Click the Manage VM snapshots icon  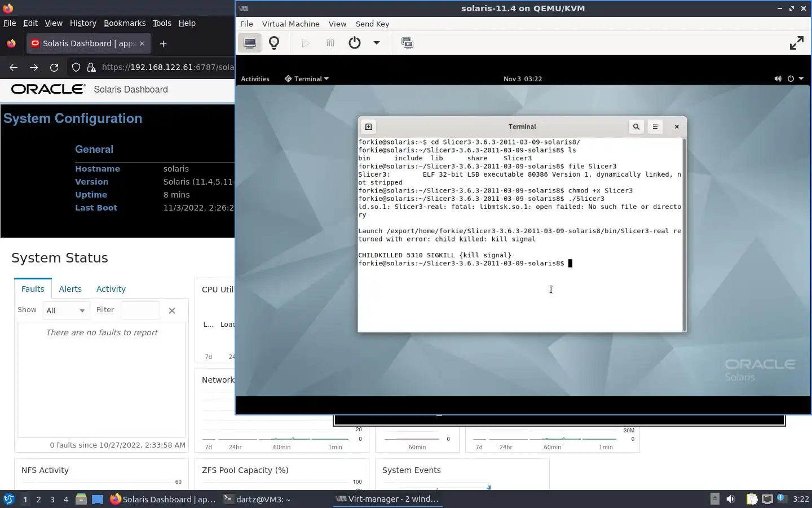click(x=407, y=43)
